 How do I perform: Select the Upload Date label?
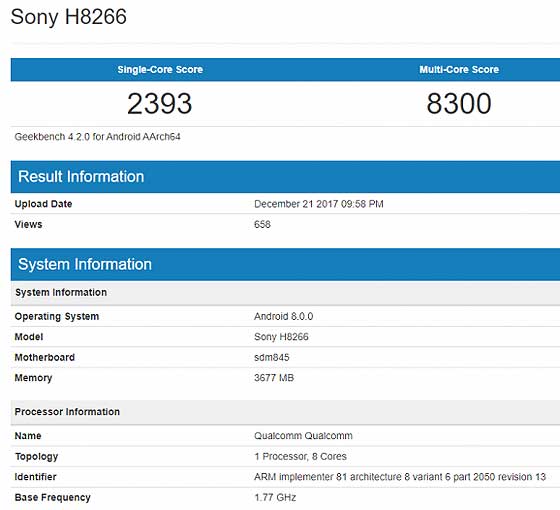[43, 204]
